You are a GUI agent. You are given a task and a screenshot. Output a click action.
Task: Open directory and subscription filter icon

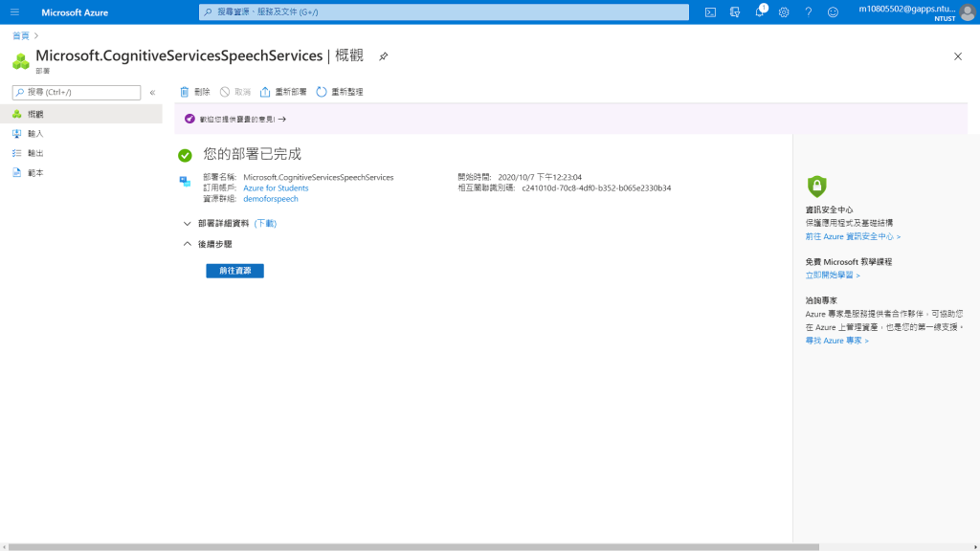(735, 11)
